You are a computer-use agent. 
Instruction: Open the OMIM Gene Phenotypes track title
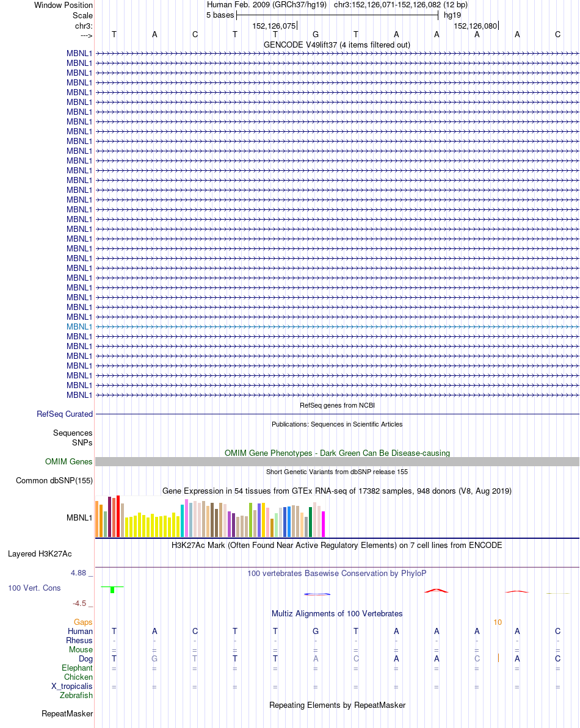coord(337,453)
